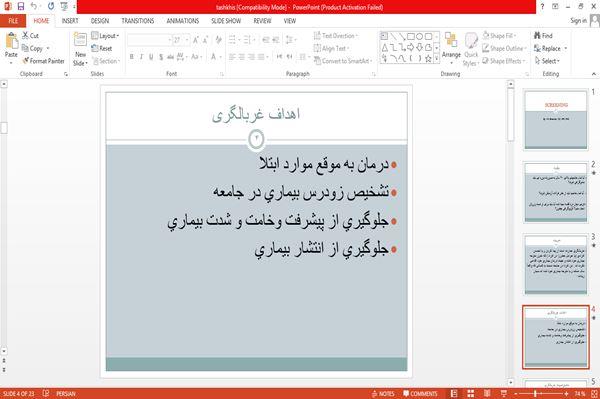Select the triangle shape in shapes gallery
The width and height of the screenshot is (600, 399).
click(385, 48)
